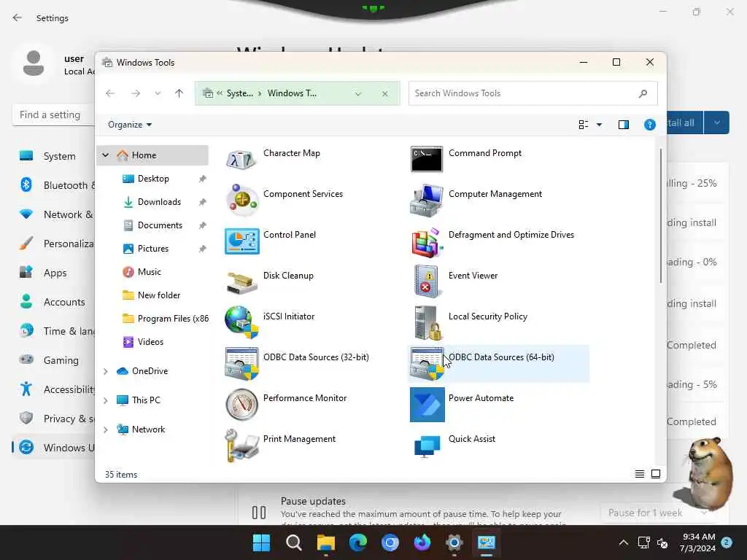The image size is (747, 560).
Task: Open Event Viewer icon
Action: [x=426, y=282]
